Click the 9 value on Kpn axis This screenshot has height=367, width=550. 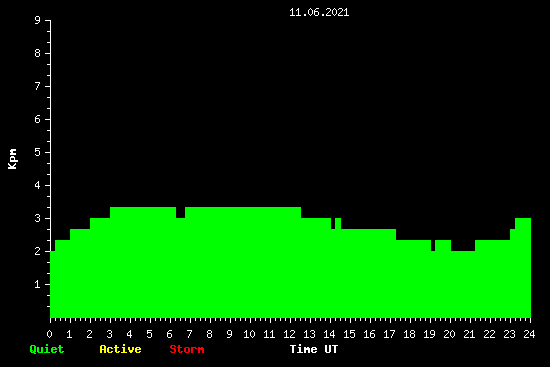point(37,20)
